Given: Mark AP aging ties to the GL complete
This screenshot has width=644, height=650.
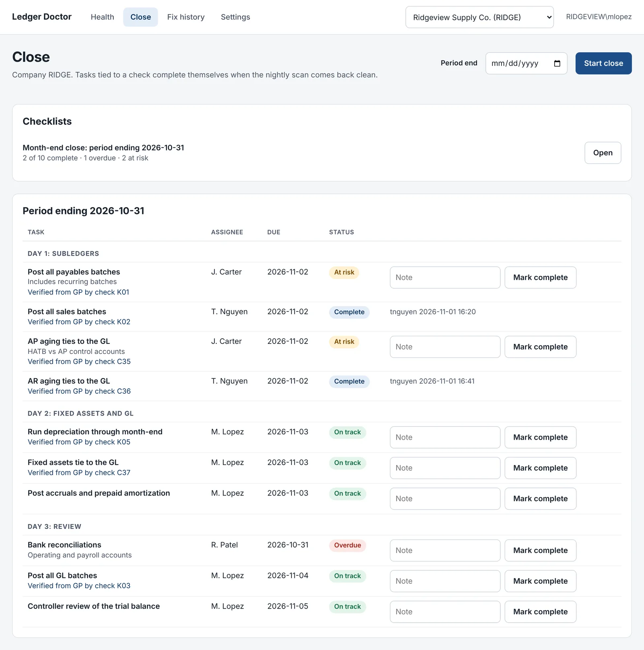Looking at the screenshot, I should [x=540, y=347].
